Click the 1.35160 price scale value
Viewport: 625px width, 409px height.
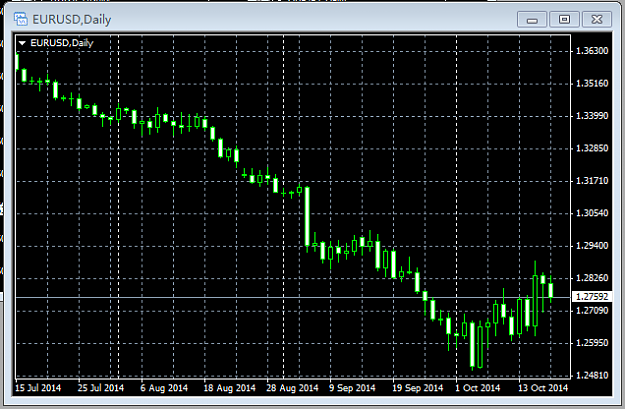(592, 83)
